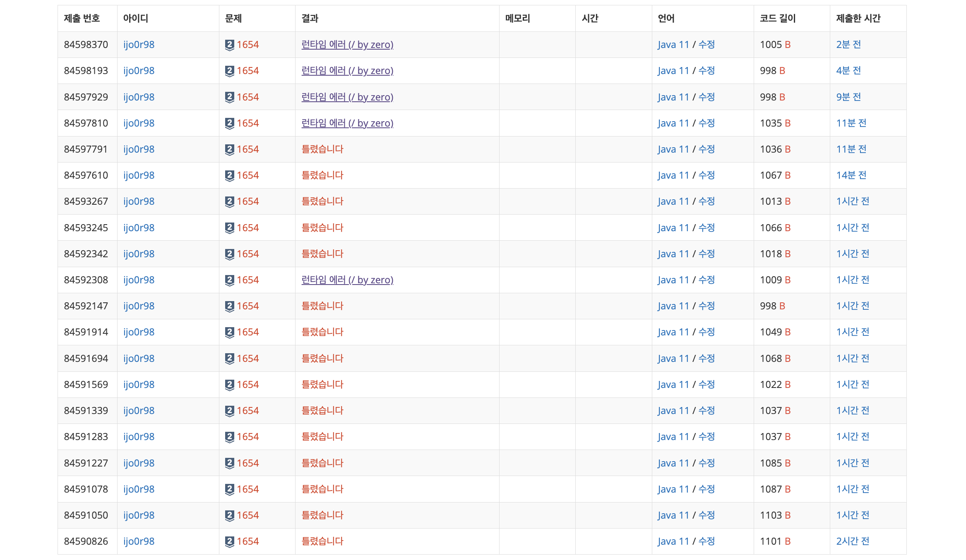Open user ijo0r98 profile in row 84598193

pos(139,71)
